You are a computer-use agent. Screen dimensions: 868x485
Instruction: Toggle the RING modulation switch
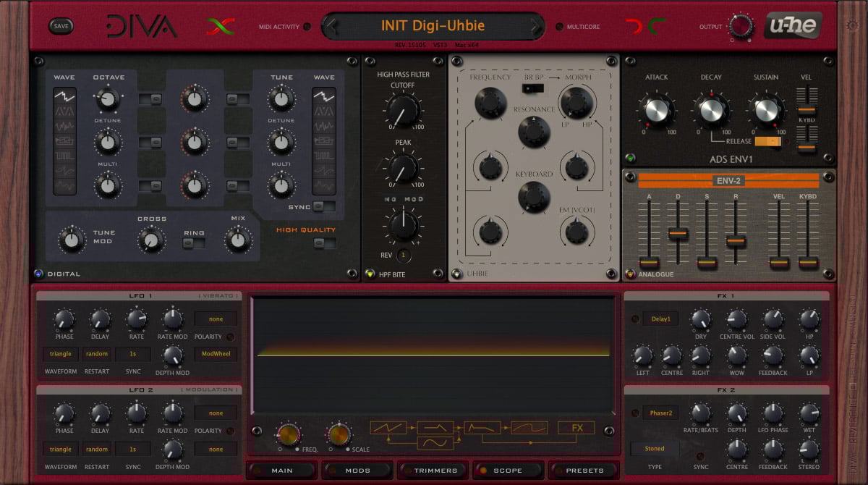tap(193, 243)
